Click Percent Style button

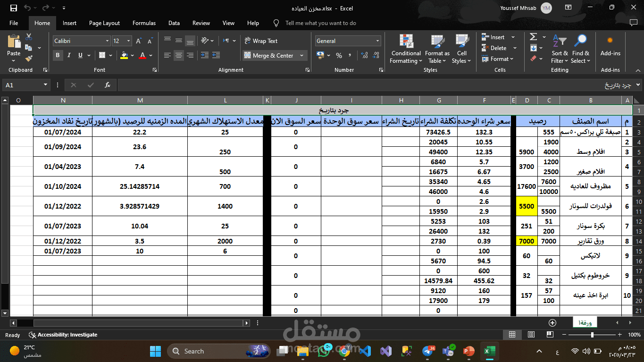(x=339, y=55)
